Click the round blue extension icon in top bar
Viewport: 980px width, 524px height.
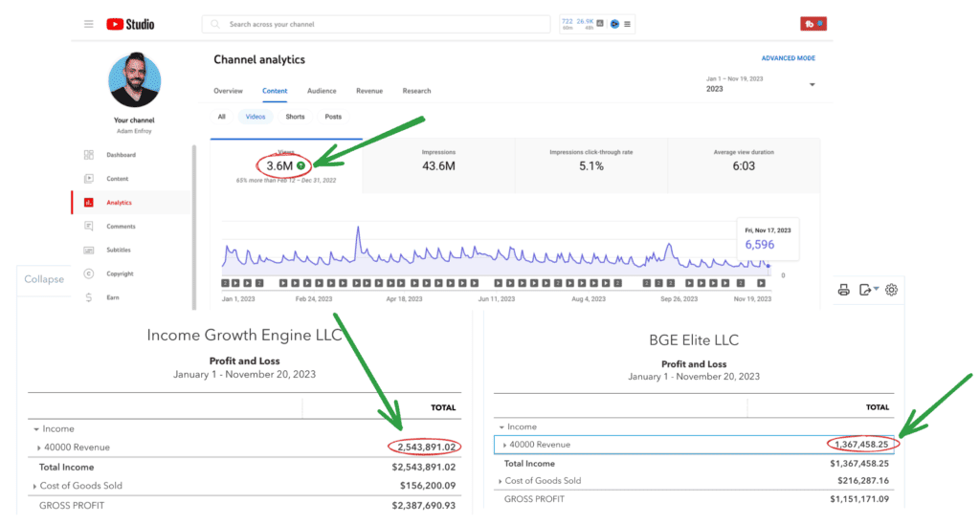coord(615,24)
